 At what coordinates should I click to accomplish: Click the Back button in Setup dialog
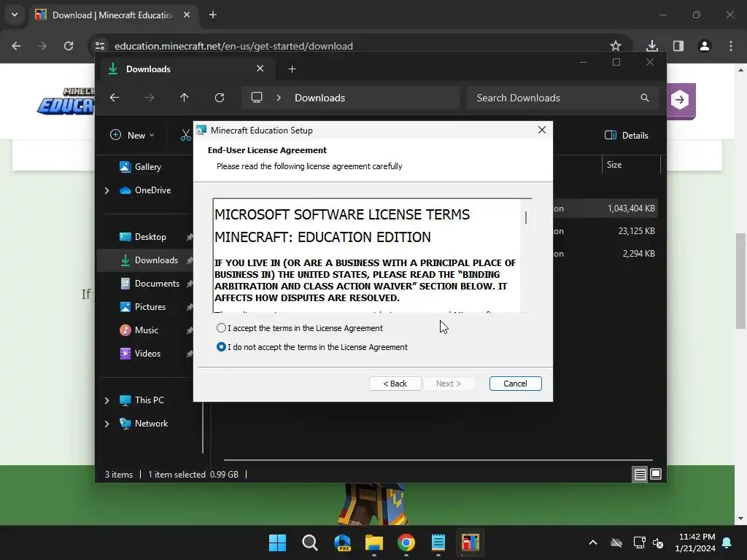(x=395, y=384)
